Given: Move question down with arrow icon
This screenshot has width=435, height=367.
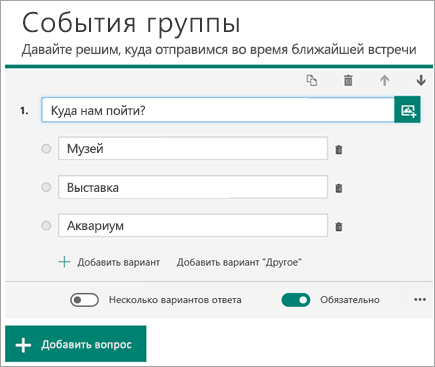Looking at the screenshot, I should click(421, 81).
